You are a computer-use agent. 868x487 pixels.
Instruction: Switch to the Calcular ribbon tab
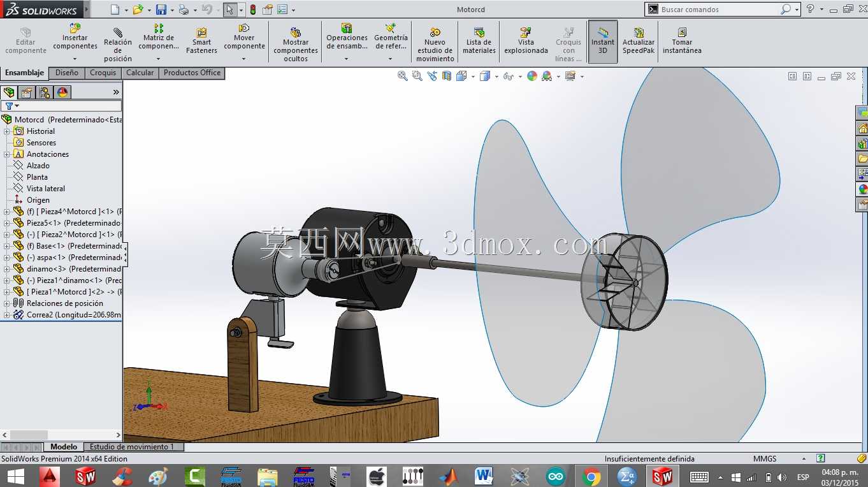[x=140, y=73]
